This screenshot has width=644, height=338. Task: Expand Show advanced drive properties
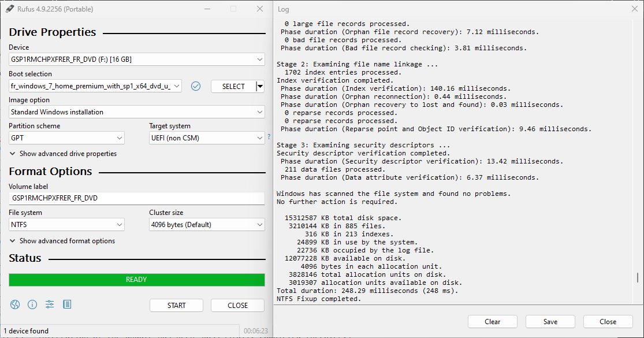[64, 154]
